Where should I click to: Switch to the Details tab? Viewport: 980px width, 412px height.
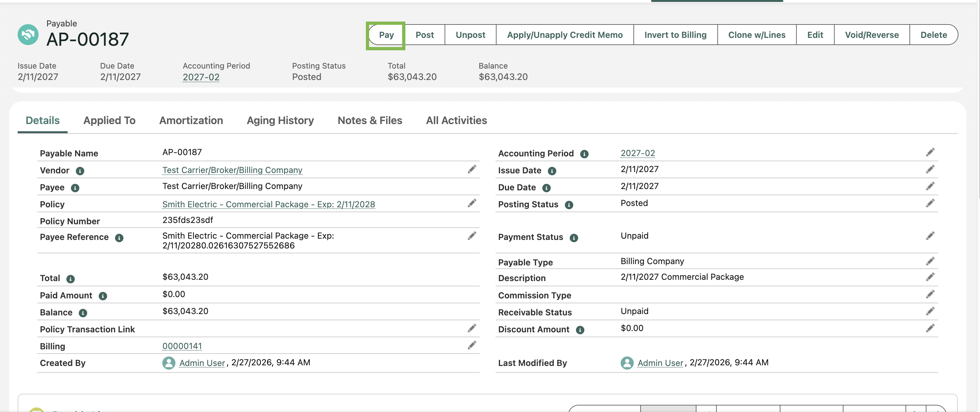coord(42,120)
